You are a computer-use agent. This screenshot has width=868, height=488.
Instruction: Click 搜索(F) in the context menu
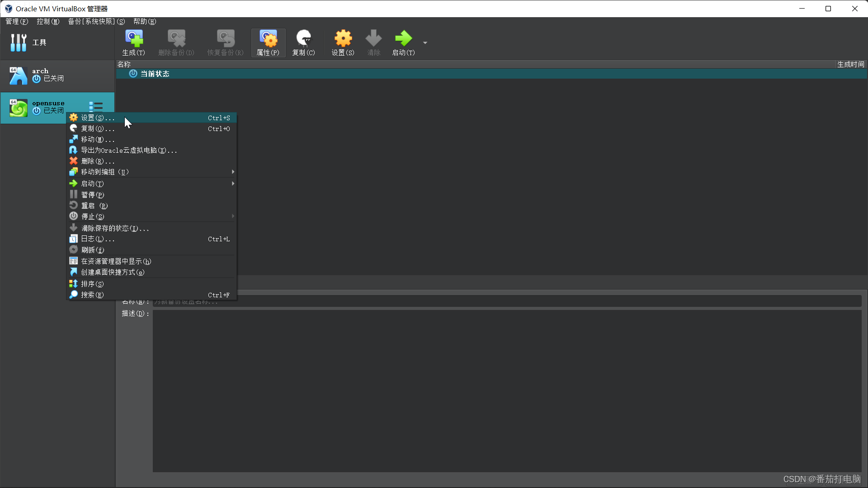coord(151,295)
